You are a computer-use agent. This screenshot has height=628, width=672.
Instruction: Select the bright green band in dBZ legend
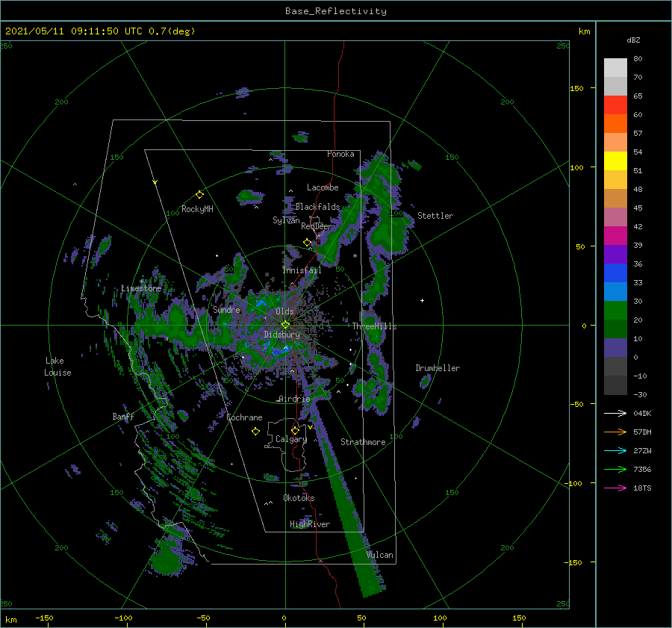[615, 311]
